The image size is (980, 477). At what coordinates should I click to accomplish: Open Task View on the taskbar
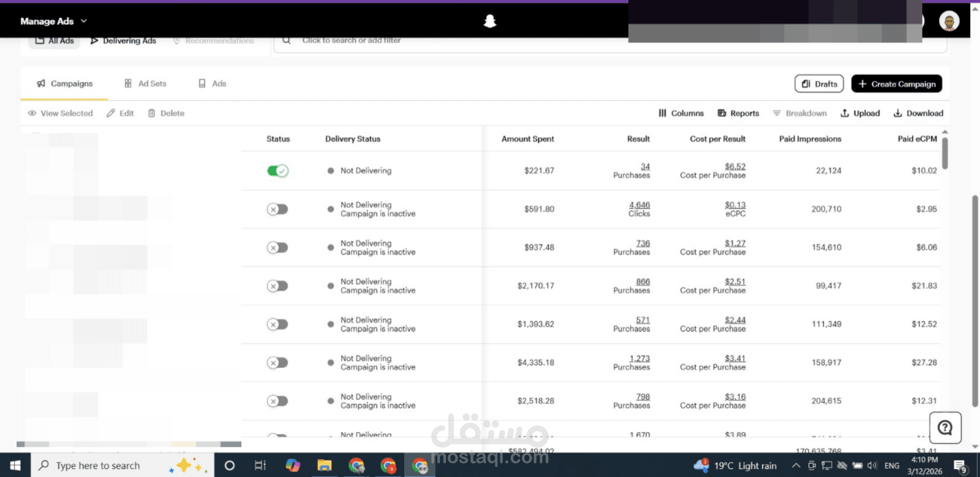[x=260, y=465]
